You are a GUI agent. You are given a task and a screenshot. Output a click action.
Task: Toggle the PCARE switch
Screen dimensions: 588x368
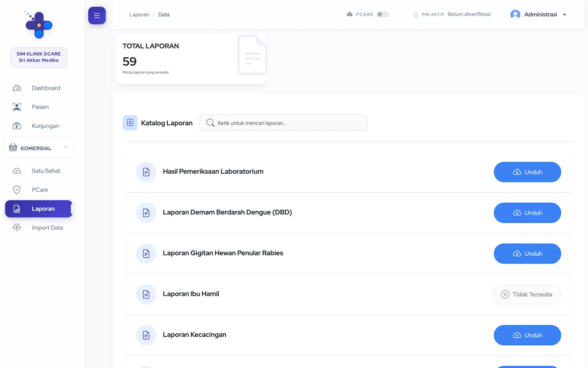[383, 14]
